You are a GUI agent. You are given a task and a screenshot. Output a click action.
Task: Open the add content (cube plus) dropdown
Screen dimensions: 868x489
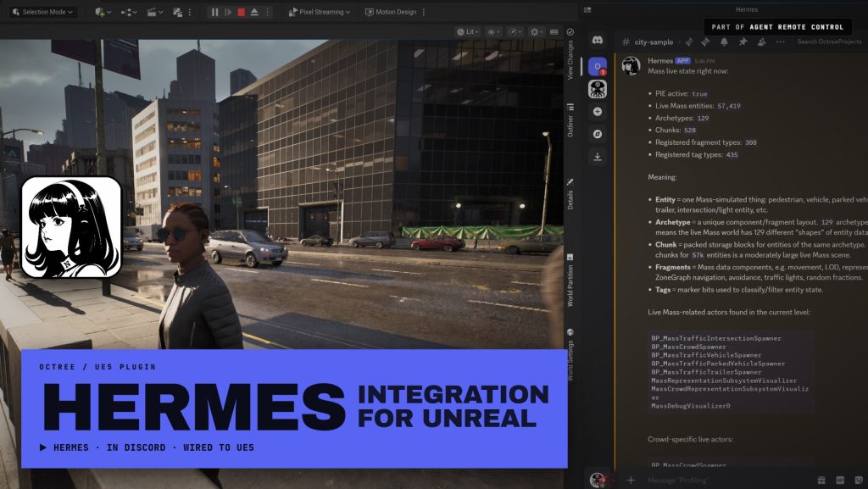point(103,12)
